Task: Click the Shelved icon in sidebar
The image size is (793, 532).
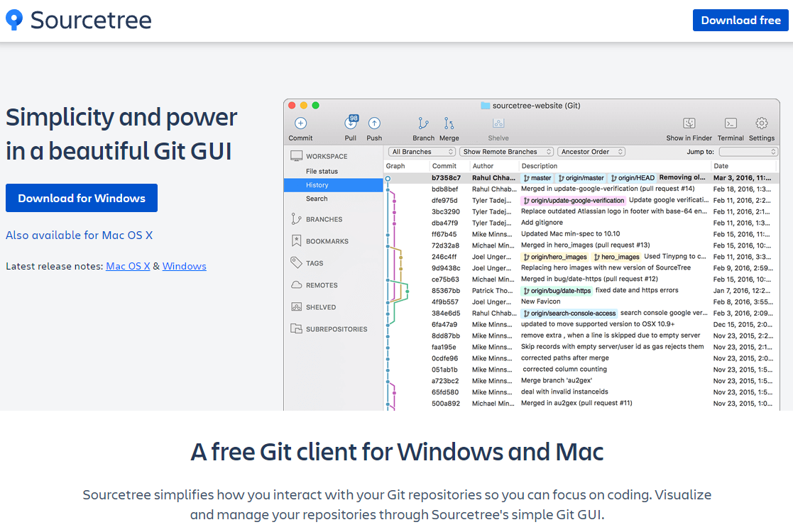Action: click(296, 306)
